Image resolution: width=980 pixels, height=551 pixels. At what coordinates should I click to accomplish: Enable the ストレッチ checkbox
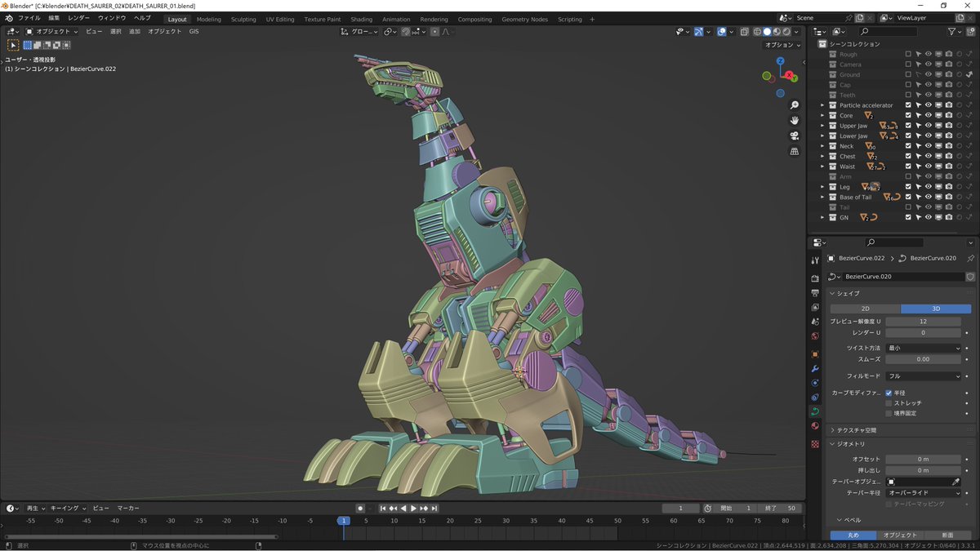pos(889,403)
